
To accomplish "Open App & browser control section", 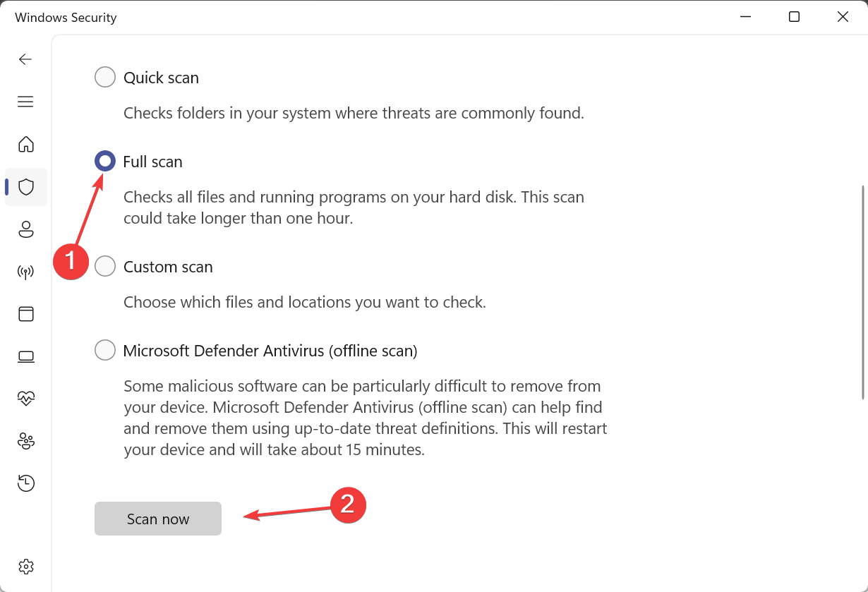I will (x=25, y=314).
